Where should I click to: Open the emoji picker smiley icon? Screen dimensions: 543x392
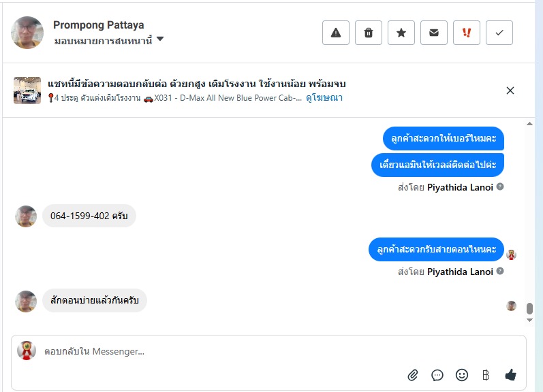(x=462, y=375)
